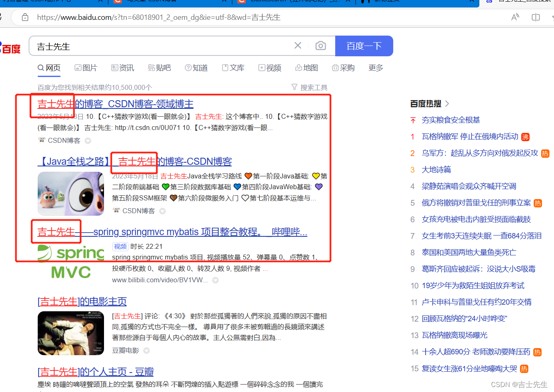Switch to the 资讯 tab
Image resolution: width=554 pixels, height=392 pixels.
[123, 68]
